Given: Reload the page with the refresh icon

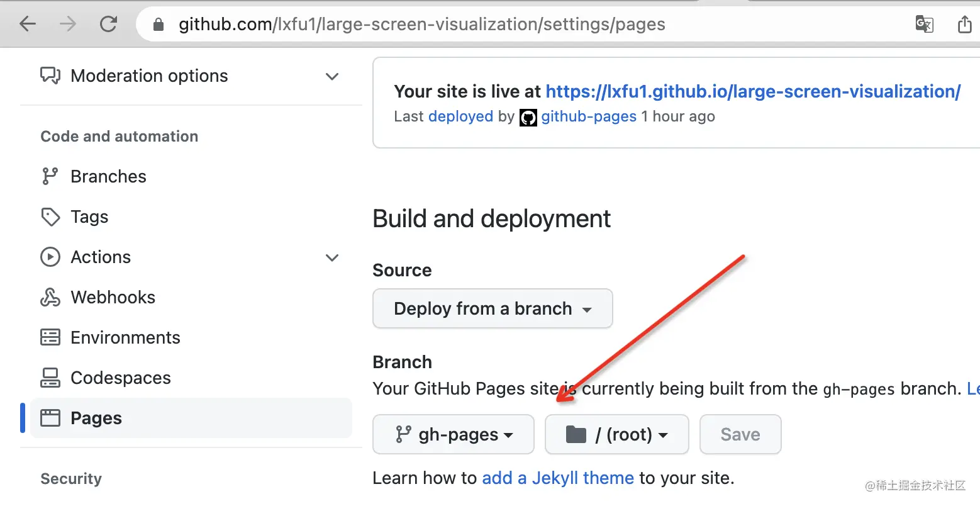Looking at the screenshot, I should 108,25.
